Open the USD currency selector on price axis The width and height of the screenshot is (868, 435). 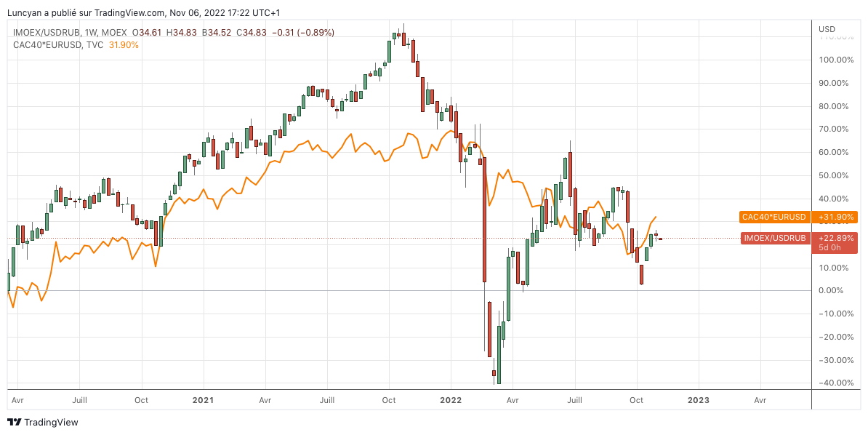[827, 29]
